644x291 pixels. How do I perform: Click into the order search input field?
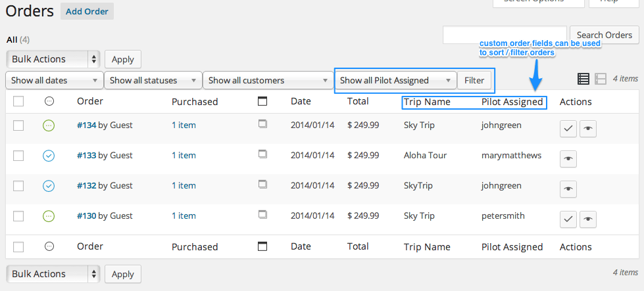tap(506, 35)
